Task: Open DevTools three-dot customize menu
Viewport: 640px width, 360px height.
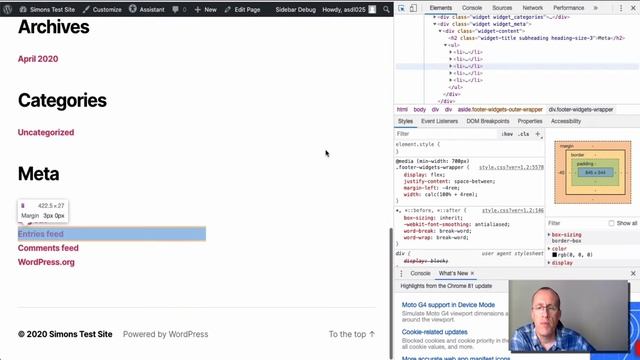Action: [621, 8]
